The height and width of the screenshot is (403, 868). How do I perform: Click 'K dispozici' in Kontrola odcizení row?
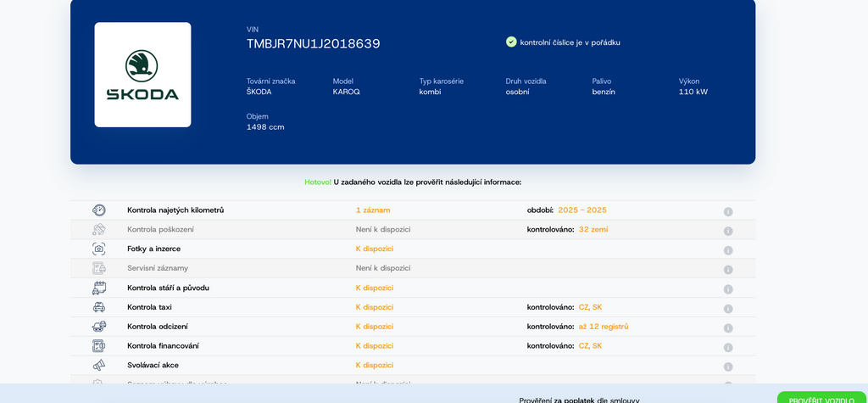[374, 327]
